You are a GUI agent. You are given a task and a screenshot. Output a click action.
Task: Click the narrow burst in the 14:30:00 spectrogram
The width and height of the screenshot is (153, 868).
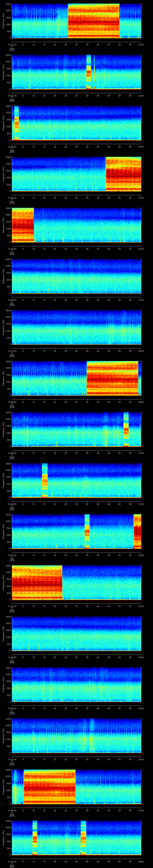tap(45, 480)
